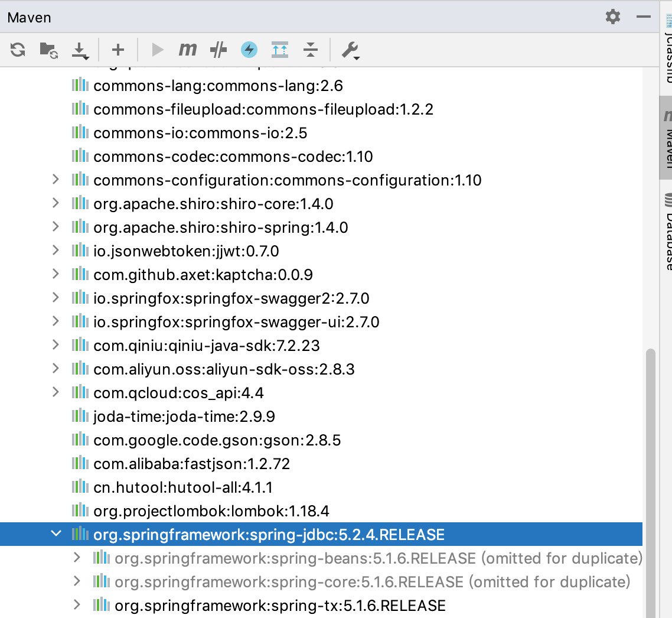Open Execute Maven Goal 'm' icon
The image size is (672, 618).
pyautogui.click(x=188, y=50)
